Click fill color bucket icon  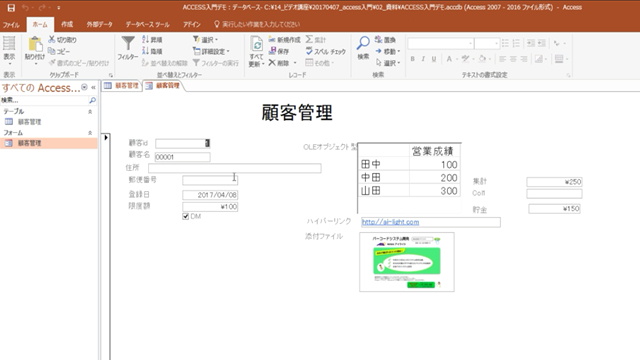tap(482, 59)
